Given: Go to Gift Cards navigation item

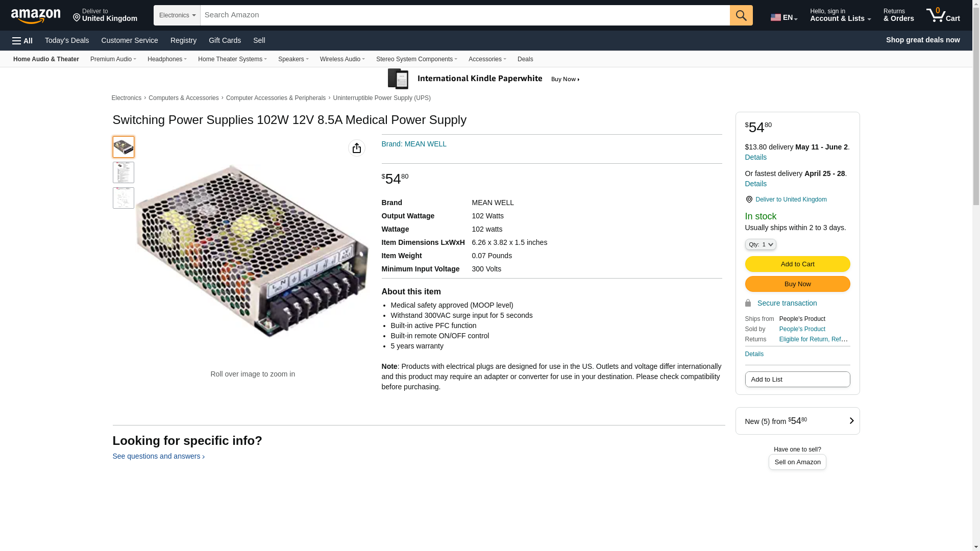Looking at the screenshot, I should coord(225,40).
